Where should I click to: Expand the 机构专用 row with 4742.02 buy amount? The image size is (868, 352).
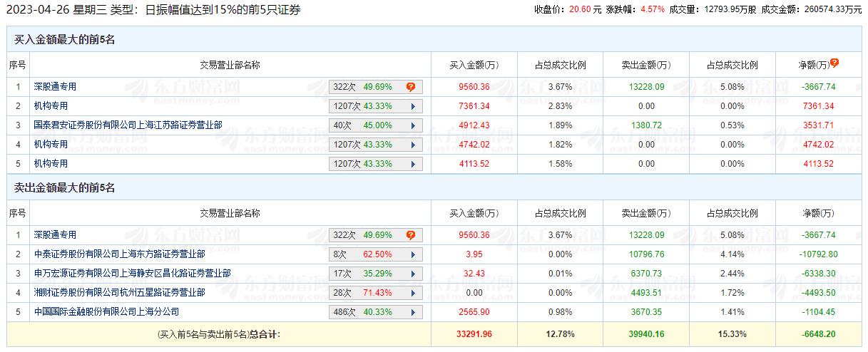pyautogui.click(x=413, y=145)
